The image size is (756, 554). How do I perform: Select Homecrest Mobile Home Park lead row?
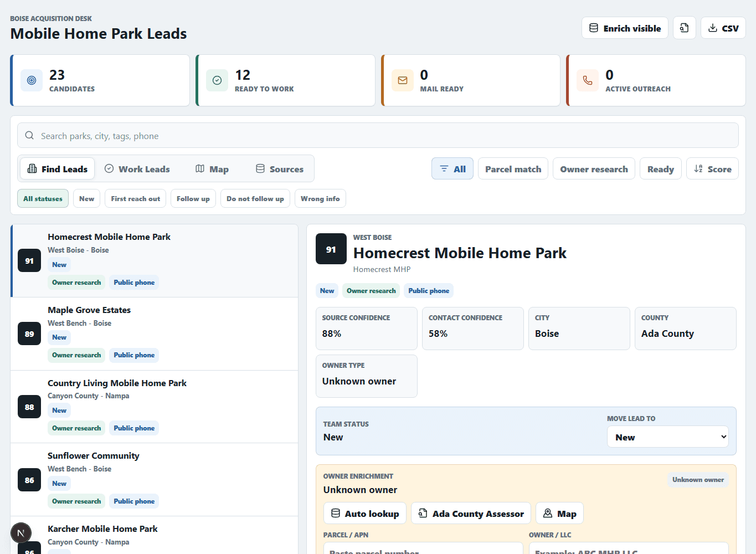pos(155,260)
